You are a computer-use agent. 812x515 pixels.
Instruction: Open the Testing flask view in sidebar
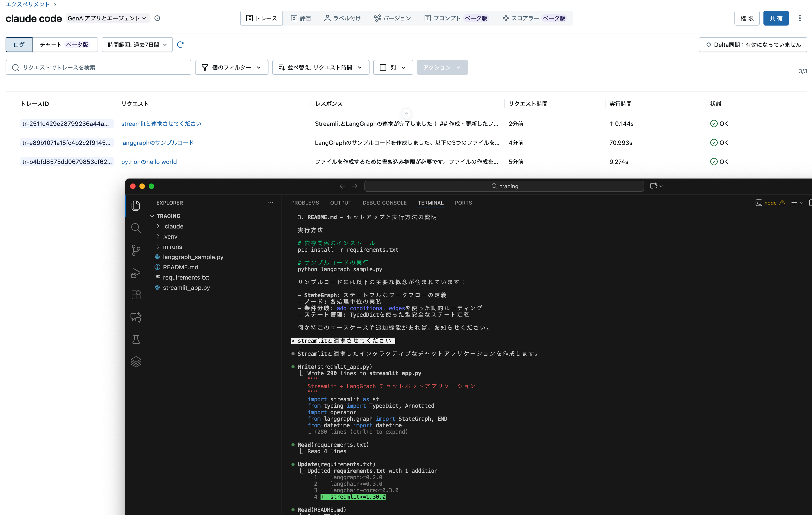136,339
